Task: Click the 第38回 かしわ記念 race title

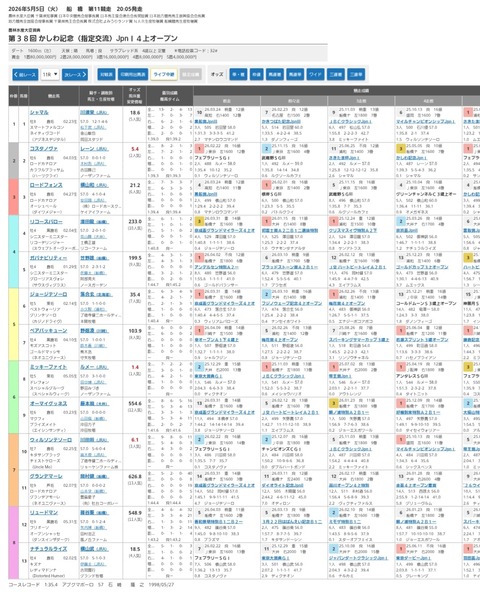Action: (x=93, y=38)
